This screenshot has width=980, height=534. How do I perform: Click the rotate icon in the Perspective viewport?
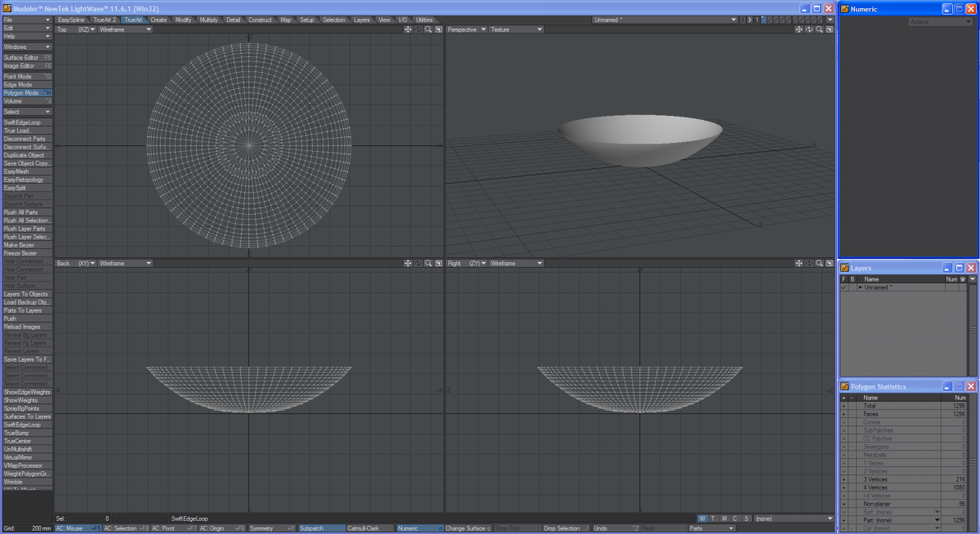tap(809, 29)
